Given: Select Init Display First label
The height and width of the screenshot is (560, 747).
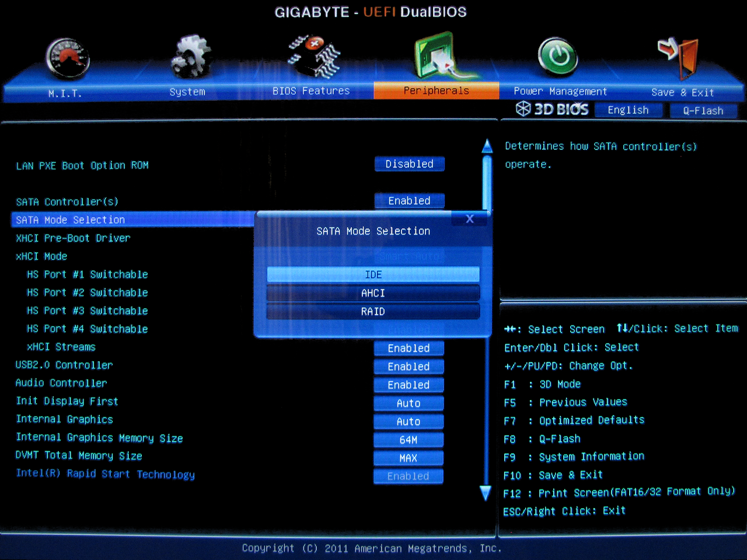Looking at the screenshot, I should (x=67, y=401).
